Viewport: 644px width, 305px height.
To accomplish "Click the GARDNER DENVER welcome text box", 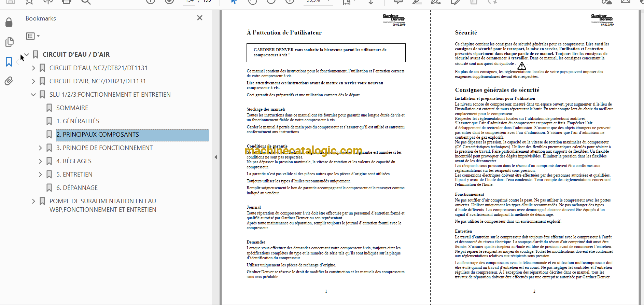I will click(326, 53).
